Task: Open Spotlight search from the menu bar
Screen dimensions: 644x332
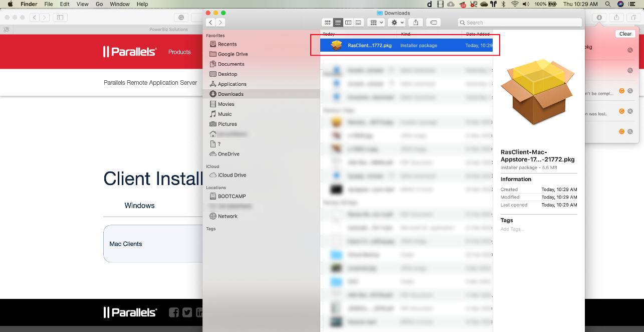Action: click(608, 4)
